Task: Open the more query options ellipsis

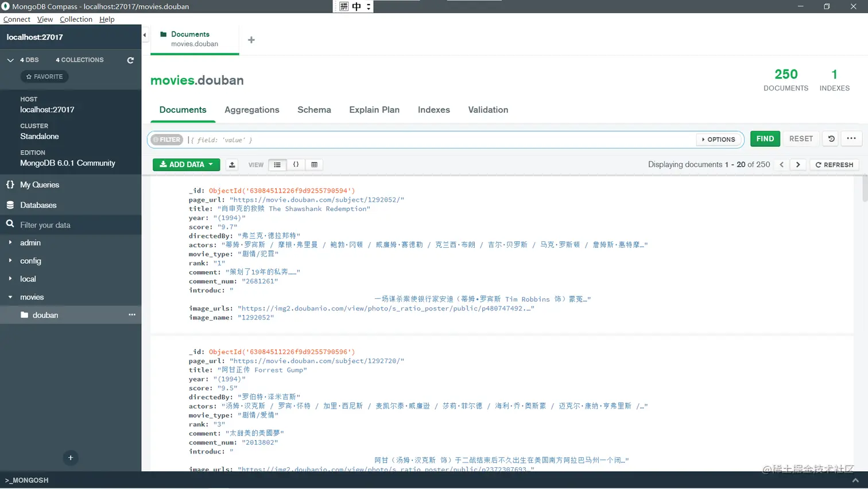Action: [x=851, y=138]
